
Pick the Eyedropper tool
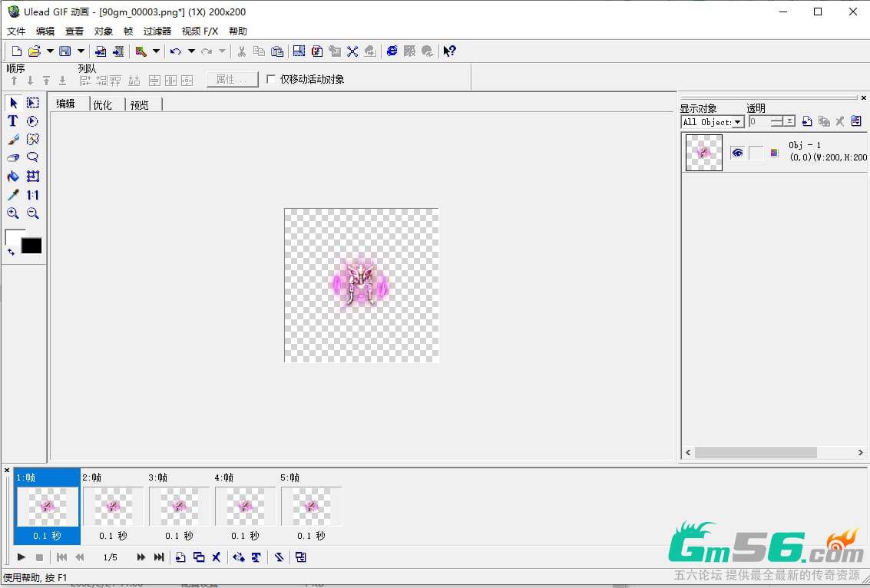tap(12, 195)
